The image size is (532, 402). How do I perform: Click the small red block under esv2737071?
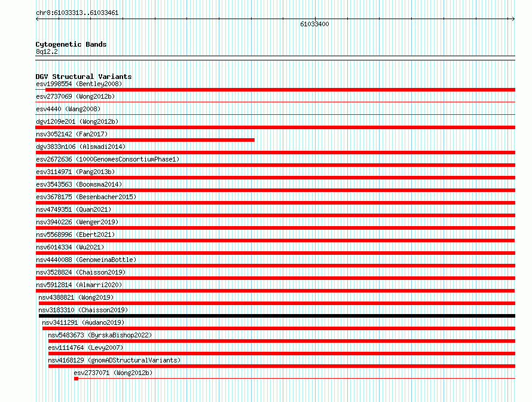(77, 379)
